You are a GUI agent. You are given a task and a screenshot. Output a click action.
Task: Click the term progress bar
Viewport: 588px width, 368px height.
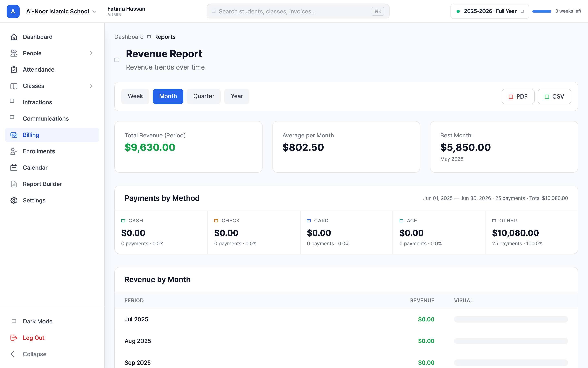point(542,11)
